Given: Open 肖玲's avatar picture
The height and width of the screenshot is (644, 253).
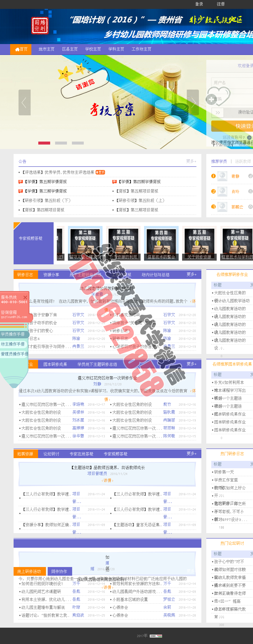Looking at the screenshot, I should (x=222, y=192).
